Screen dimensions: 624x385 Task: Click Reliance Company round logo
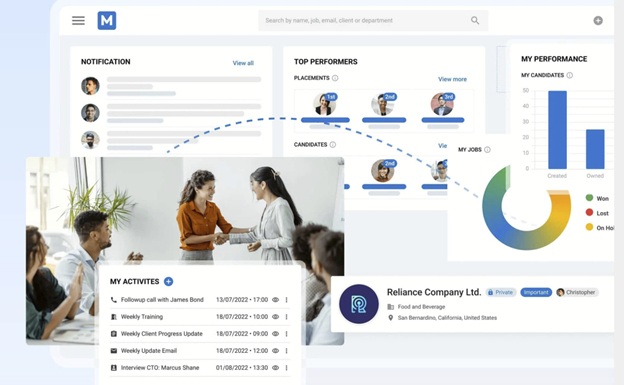click(359, 304)
